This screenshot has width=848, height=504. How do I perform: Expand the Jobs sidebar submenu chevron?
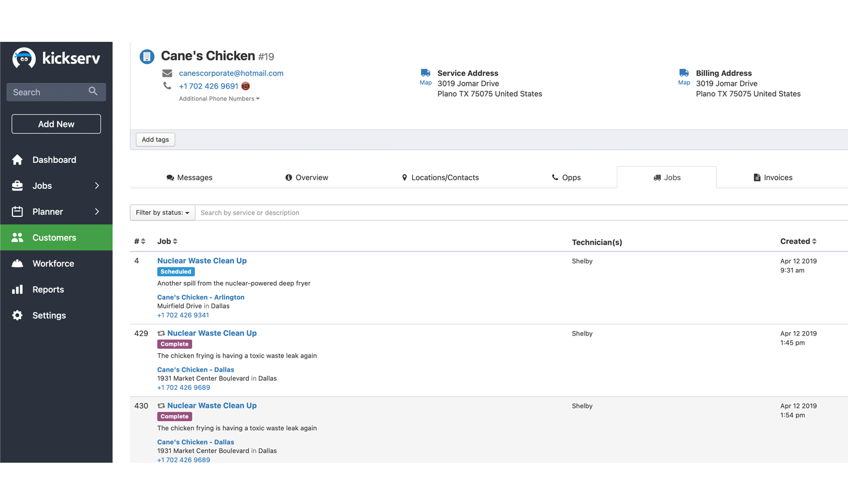pos(97,185)
